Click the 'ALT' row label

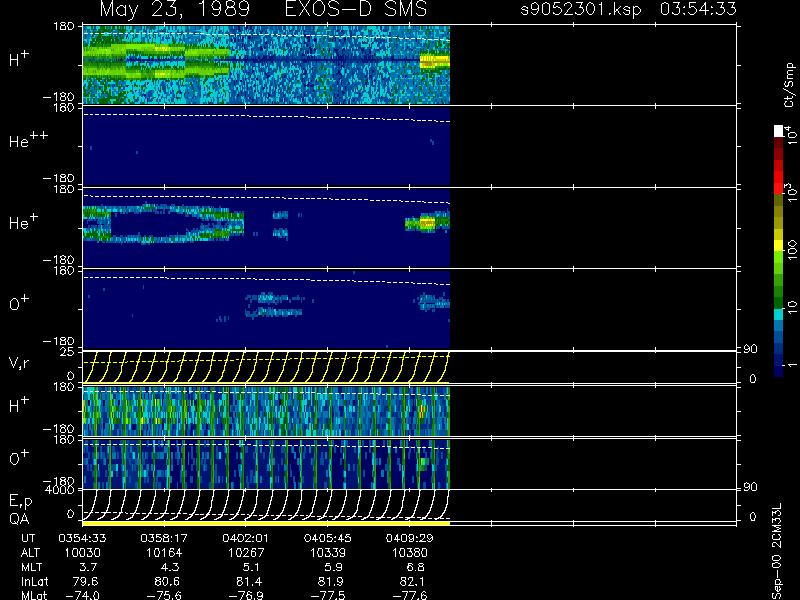(30, 553)
